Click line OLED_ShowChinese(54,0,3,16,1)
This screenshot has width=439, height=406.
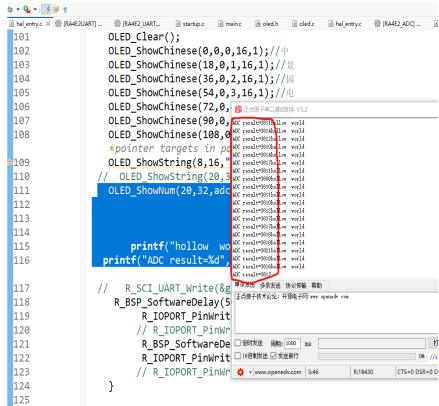[191, 93]
